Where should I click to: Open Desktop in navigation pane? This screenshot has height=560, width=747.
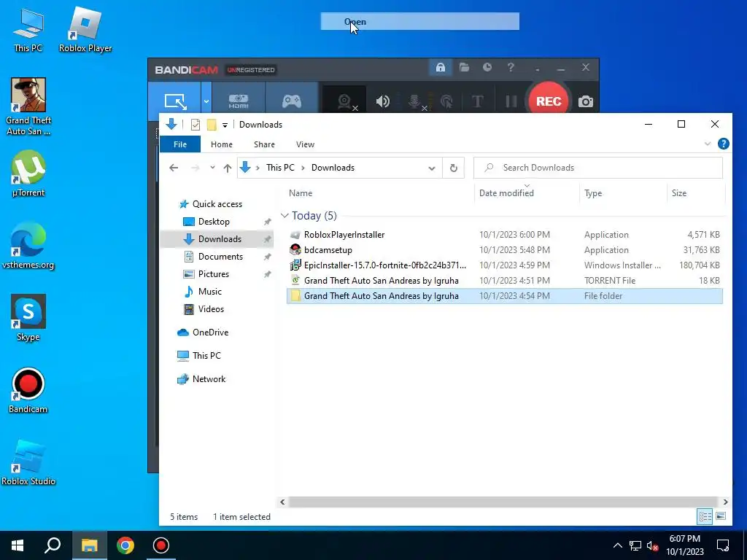click(x=214, y=222)
